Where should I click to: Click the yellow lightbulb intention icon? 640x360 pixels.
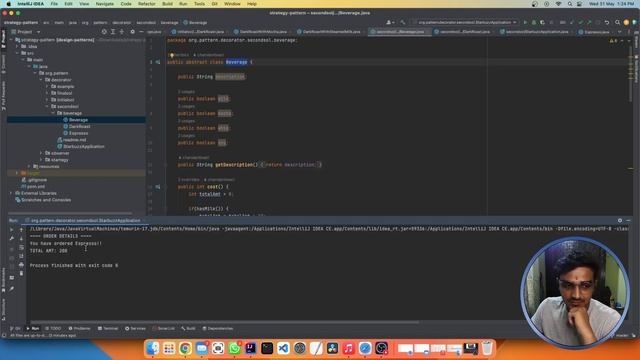[172, 55]
